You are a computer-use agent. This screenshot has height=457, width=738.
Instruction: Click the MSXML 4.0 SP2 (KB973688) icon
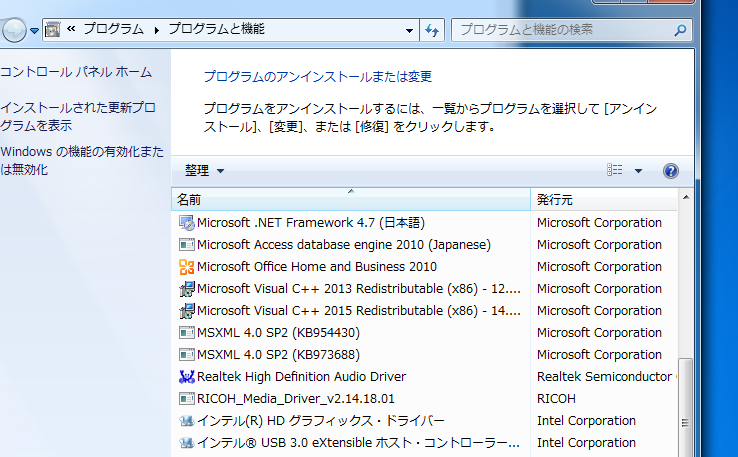point(186,354)
